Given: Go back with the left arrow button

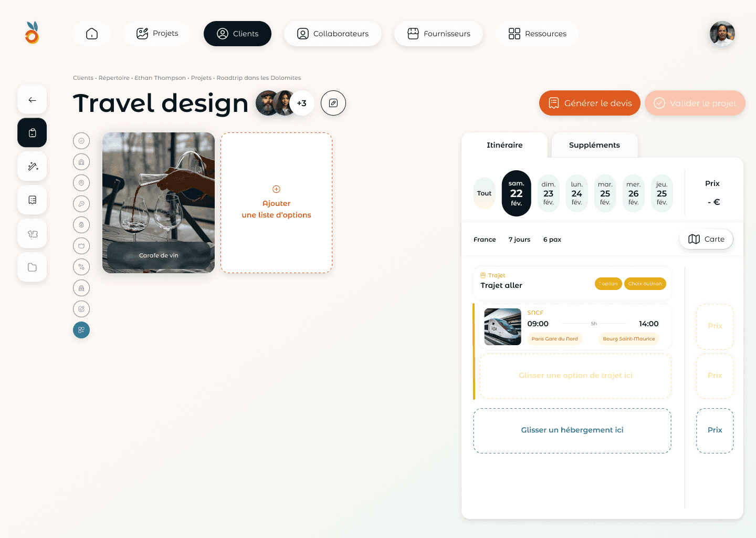Looking at the screenshot, I should [x=32, y=99].
